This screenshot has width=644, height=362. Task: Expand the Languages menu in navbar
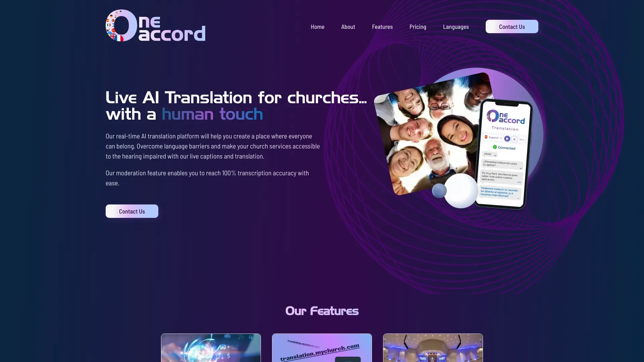coord(455,26)
